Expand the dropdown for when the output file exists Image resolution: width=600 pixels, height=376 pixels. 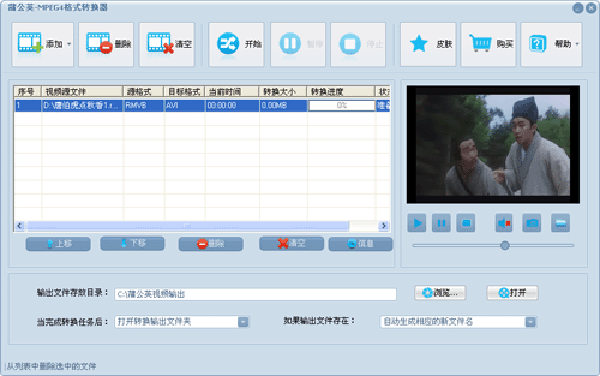pyautogui.click(x=530, y=322)
